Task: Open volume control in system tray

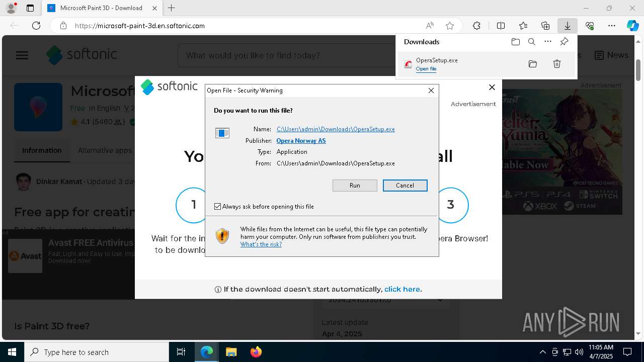Action: point(579,352)
